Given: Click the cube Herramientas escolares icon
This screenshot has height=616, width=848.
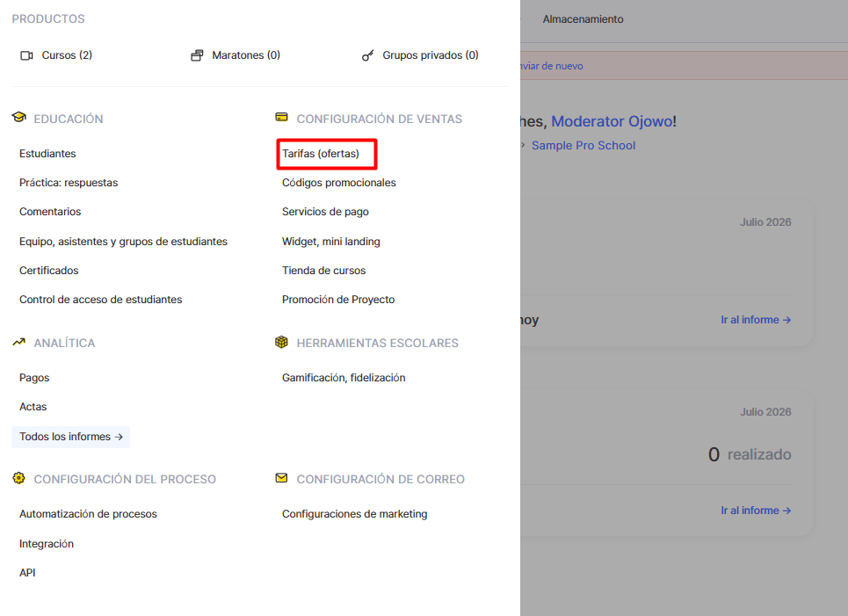Looking at the screenshot, I should [281, 342].
